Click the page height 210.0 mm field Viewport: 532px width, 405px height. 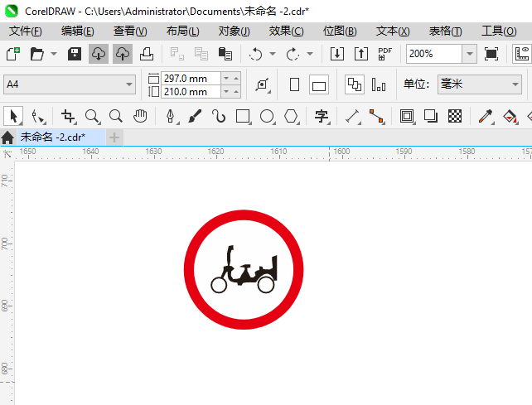pos(191,92)
